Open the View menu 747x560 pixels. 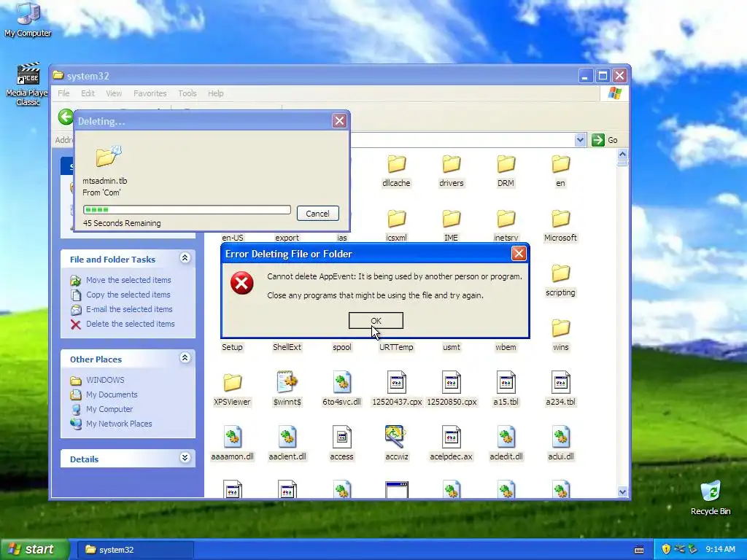114,93
